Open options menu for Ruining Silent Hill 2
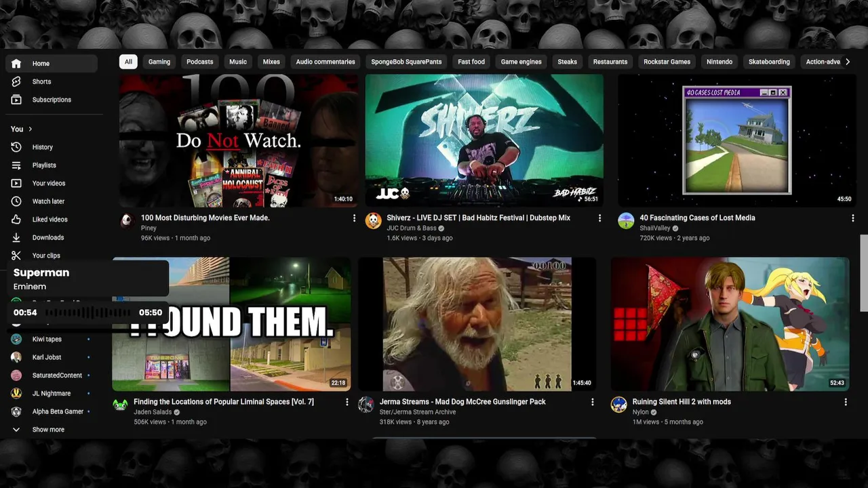 pyautogui.click(x=846, y=402)
